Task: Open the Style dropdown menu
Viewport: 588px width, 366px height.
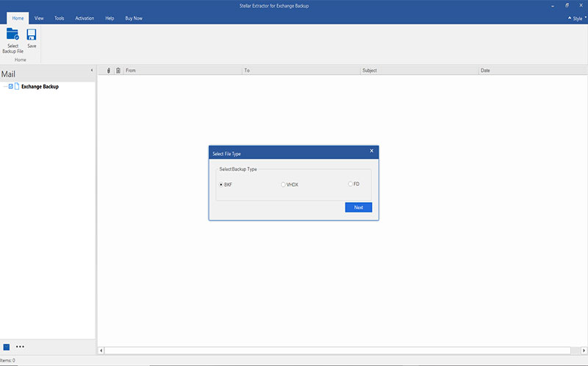Action: [579, 18]
